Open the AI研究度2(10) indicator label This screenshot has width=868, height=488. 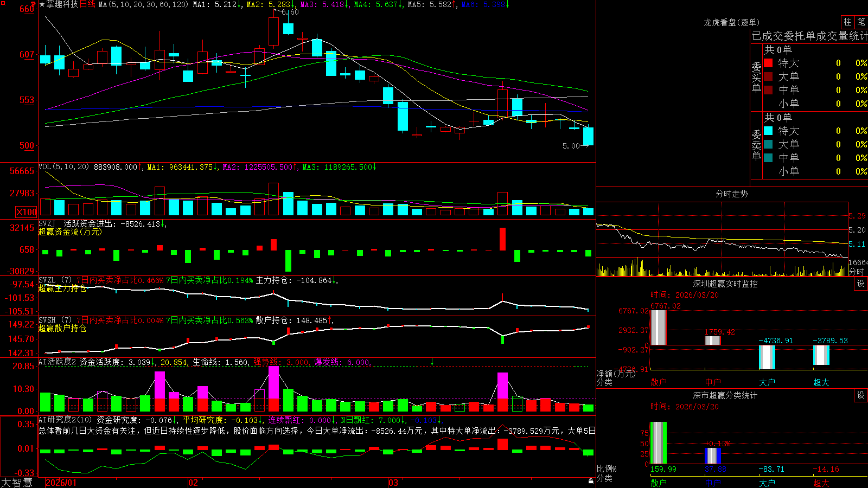tap(66, 420)
